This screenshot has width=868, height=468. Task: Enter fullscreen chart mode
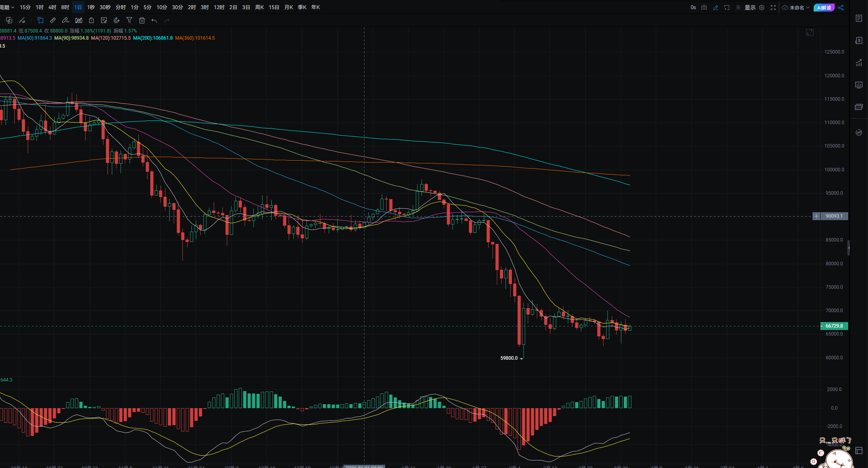tap(773, 8)
